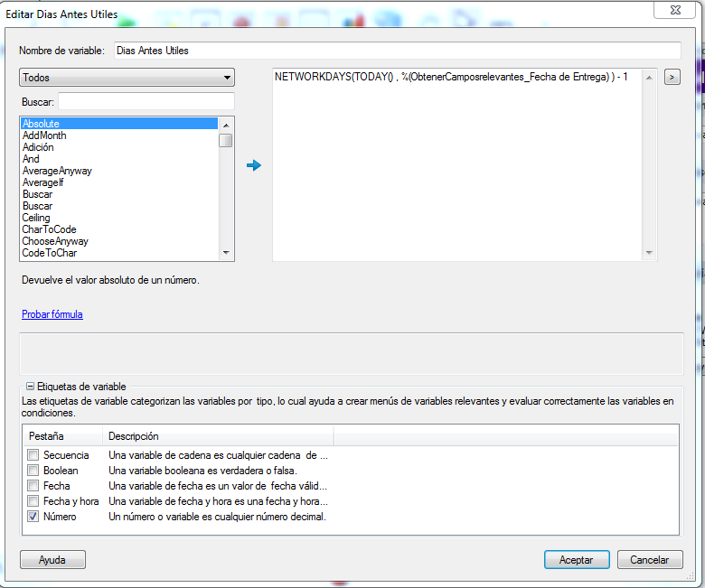Select Ceiling in the function list

click(119, 218)
